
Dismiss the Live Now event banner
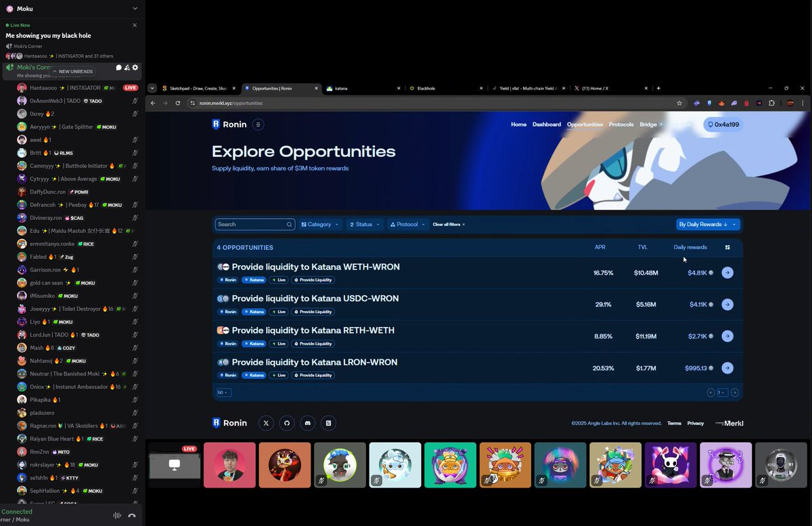point(135,25)
